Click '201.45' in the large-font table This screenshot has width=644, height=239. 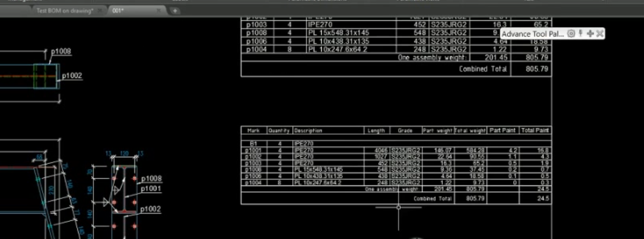pos(496,57)
